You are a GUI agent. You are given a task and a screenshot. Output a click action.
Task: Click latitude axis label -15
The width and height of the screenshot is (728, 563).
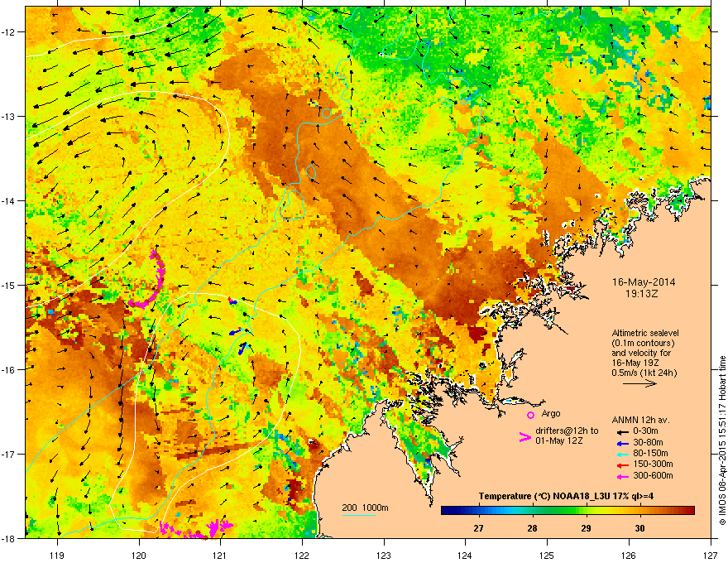point(8,285)
